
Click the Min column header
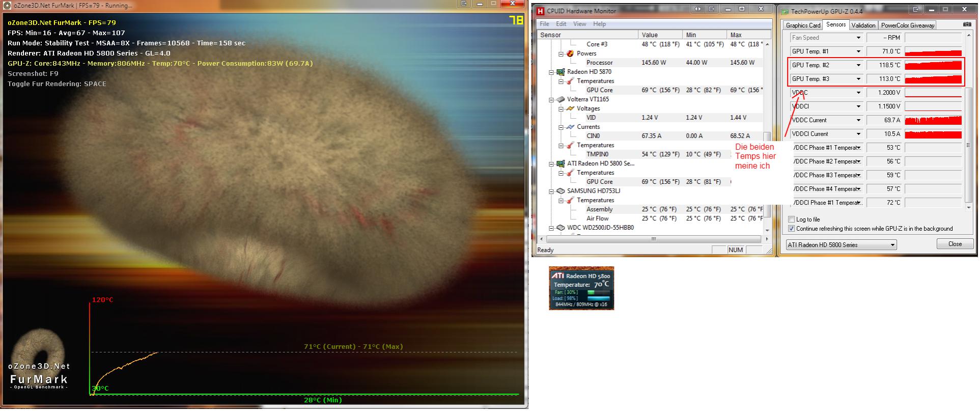coord(705,35)
